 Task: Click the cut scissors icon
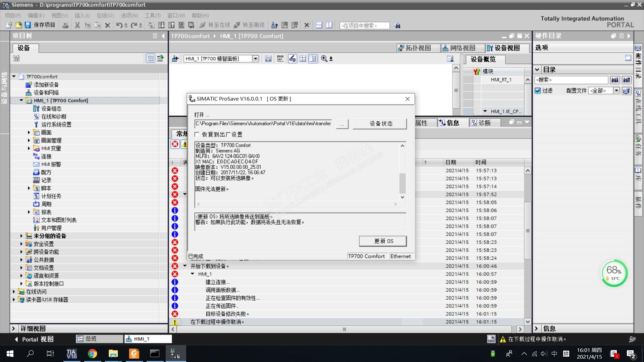(x=77, y=25)
